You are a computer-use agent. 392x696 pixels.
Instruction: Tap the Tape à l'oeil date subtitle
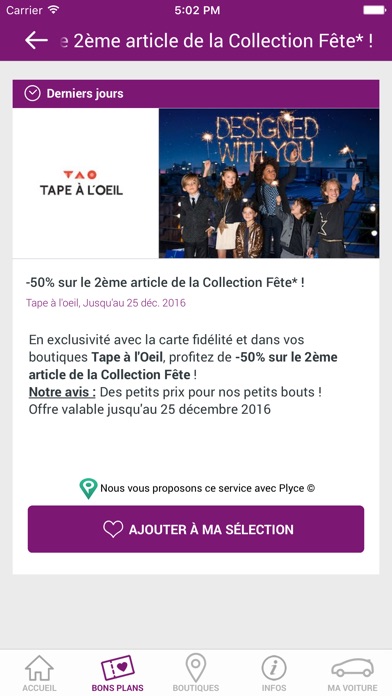click(x=106, y=303)
